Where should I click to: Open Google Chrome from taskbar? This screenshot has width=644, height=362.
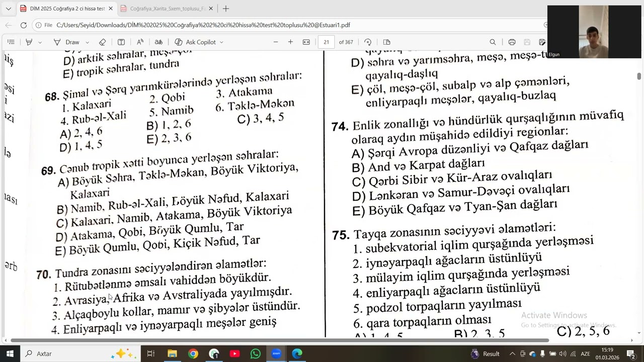(193, 353)
